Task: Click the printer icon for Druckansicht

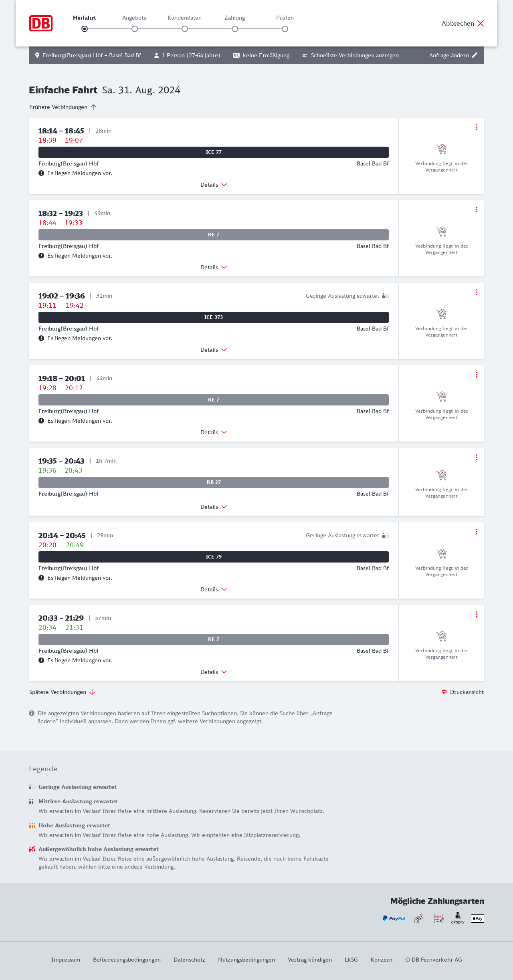Action: (x=444, y=692)
